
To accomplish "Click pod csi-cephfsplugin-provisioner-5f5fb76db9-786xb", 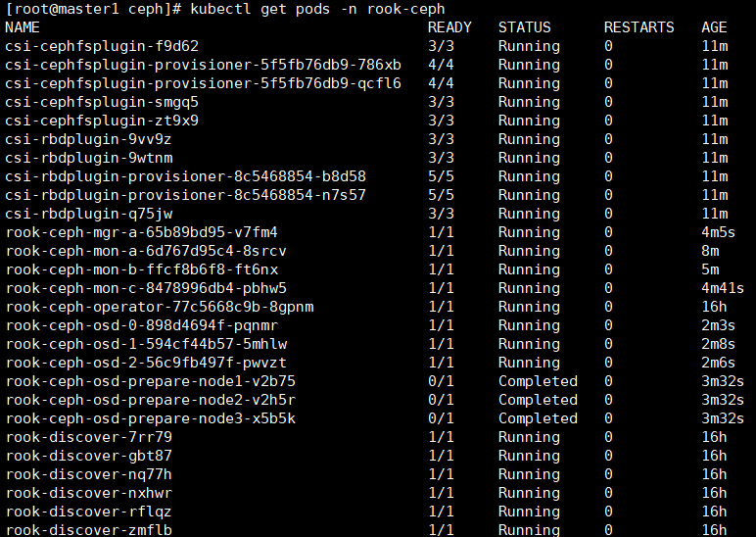I will pyautogui.click(x=203, y=65).
